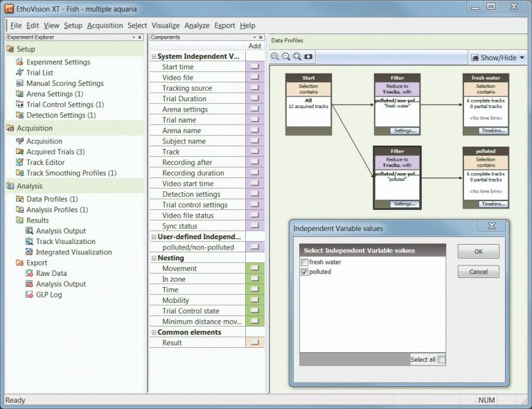Add the Sync status component
This screenshot has height=409, width=532.
254,226
